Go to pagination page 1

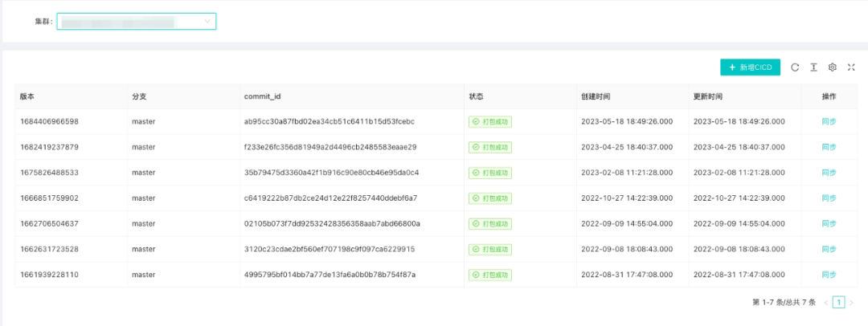[x=838, y=302]
